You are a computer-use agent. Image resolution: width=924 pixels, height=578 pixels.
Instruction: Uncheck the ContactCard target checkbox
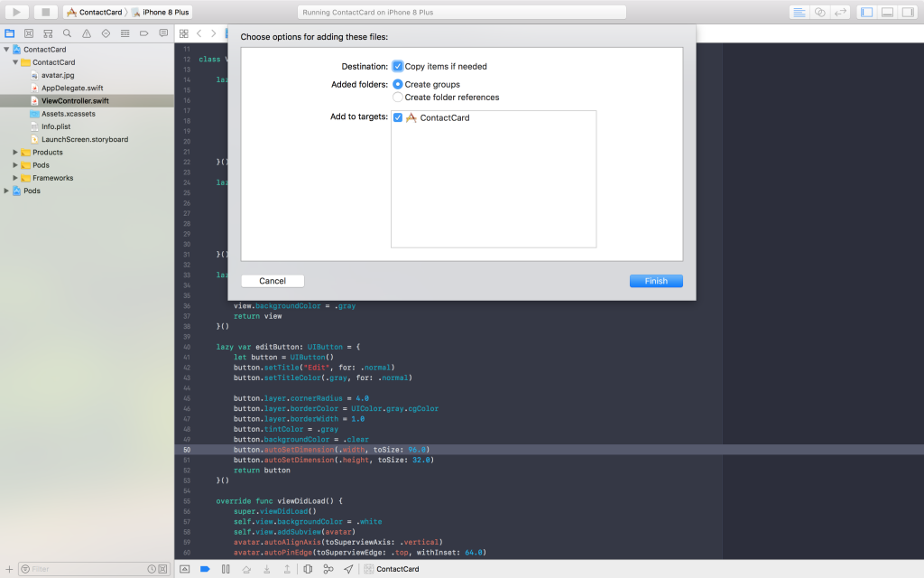click(397, 117)
